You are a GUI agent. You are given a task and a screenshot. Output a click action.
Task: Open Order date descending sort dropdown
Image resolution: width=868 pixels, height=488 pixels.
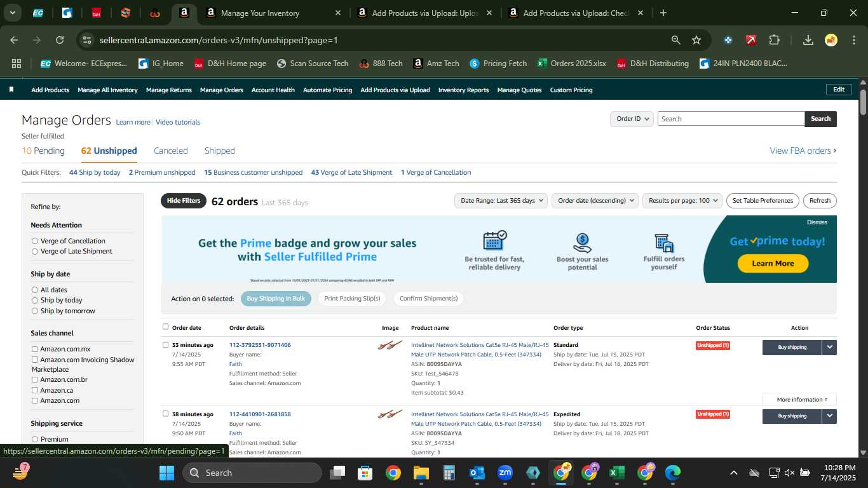pos(595,201)
